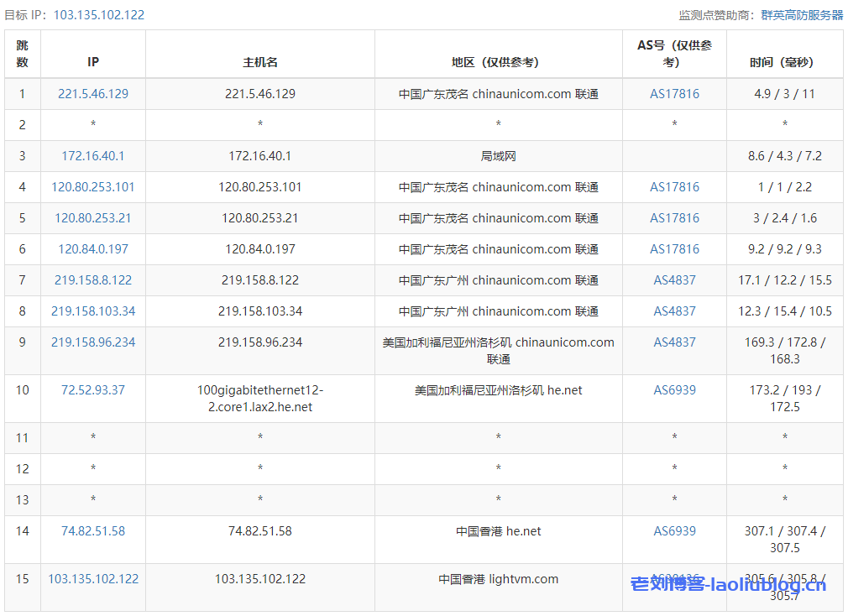Click the 时间（毫秒） column header
The width and height of the screenshot is (848, 616).
[x=784, y=62]
